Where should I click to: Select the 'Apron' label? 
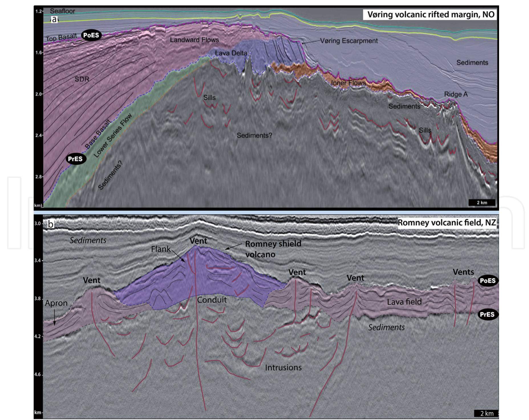pos(56,303)
